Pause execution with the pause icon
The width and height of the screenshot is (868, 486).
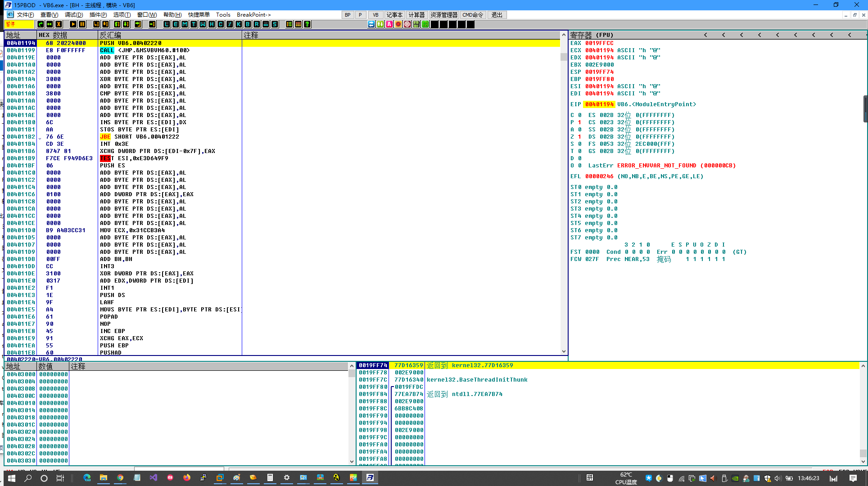tap(82, 24)
